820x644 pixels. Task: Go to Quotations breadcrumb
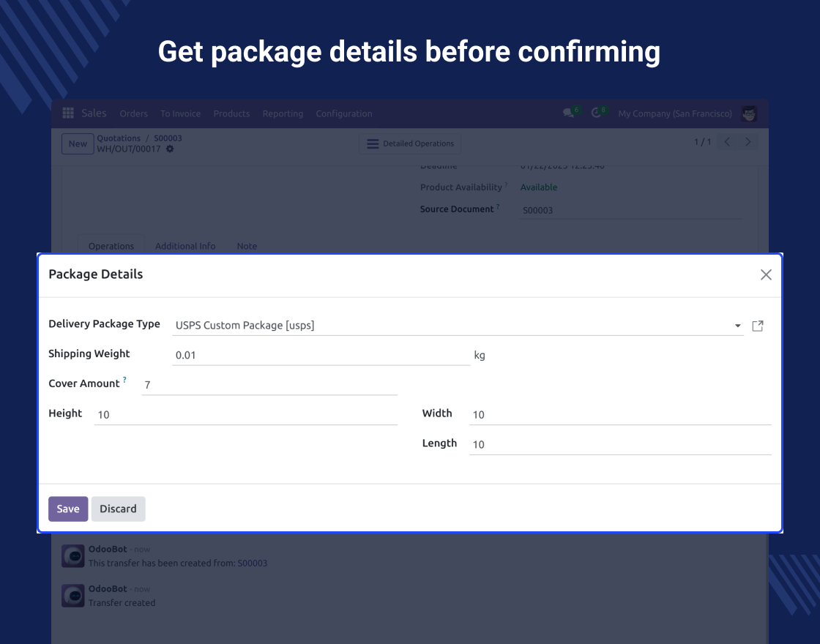119,138
